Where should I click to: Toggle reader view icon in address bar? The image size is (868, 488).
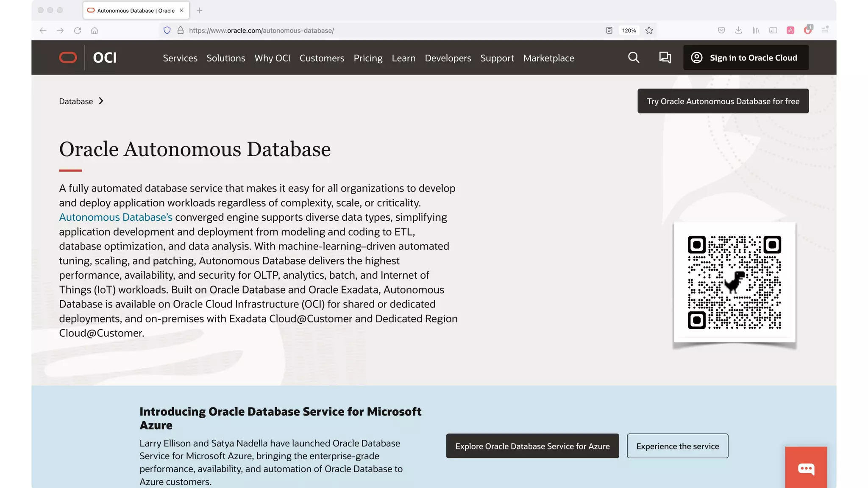[609, 30]
